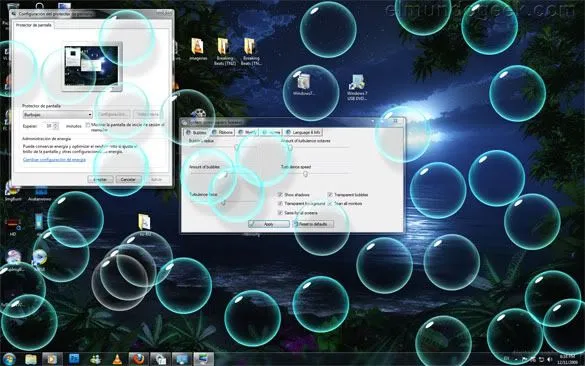Toggle the Transparent background checkbox
585x366 pixels.
pos(280,204)
